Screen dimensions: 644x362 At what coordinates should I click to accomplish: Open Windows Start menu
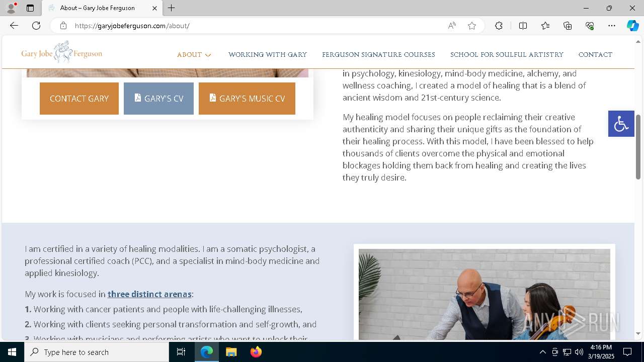point(12,352)
